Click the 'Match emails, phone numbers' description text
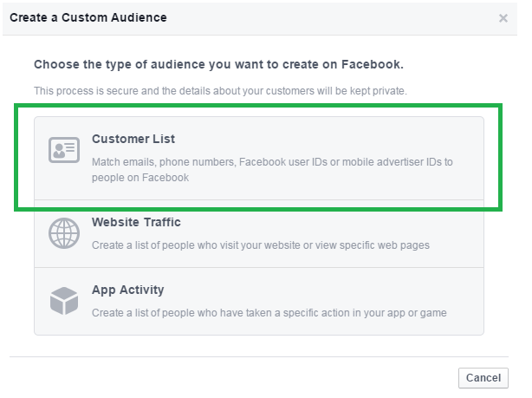The image size is (532, 398). [x=272, y=169]
